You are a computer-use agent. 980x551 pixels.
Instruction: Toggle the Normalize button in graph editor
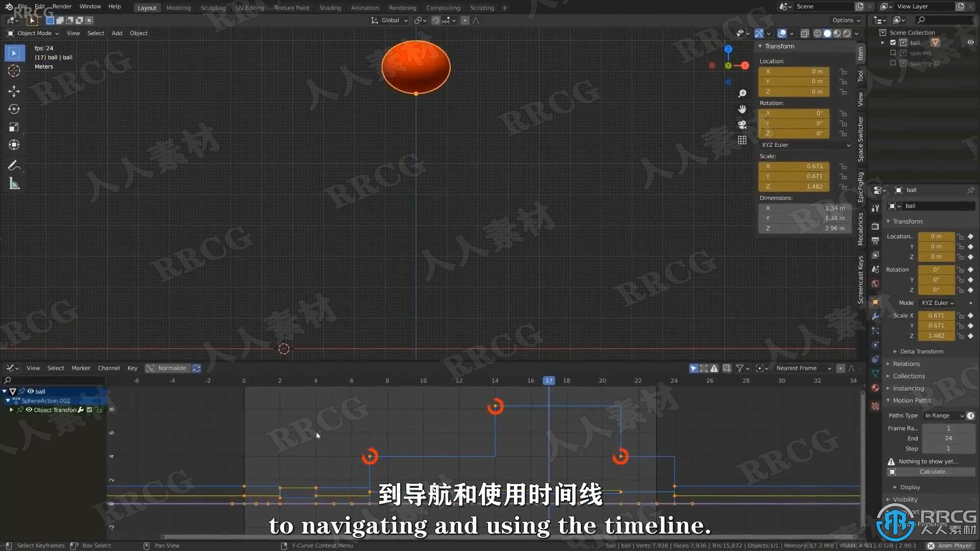coord(170,368)
